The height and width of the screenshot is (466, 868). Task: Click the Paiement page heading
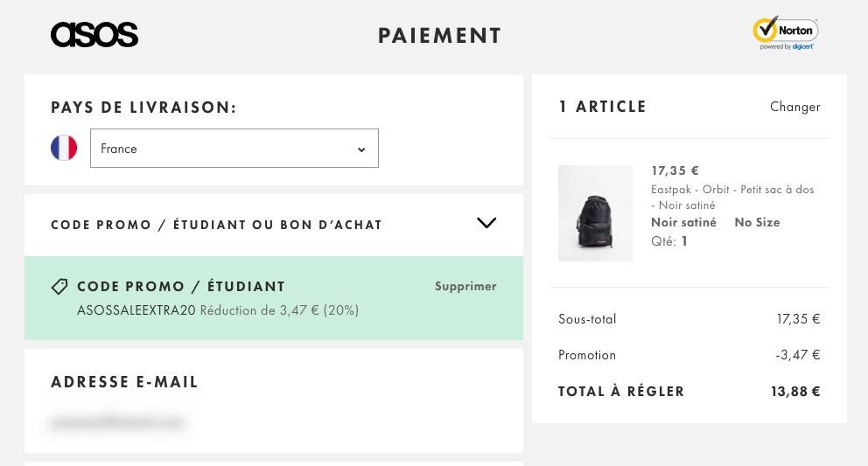439,36
